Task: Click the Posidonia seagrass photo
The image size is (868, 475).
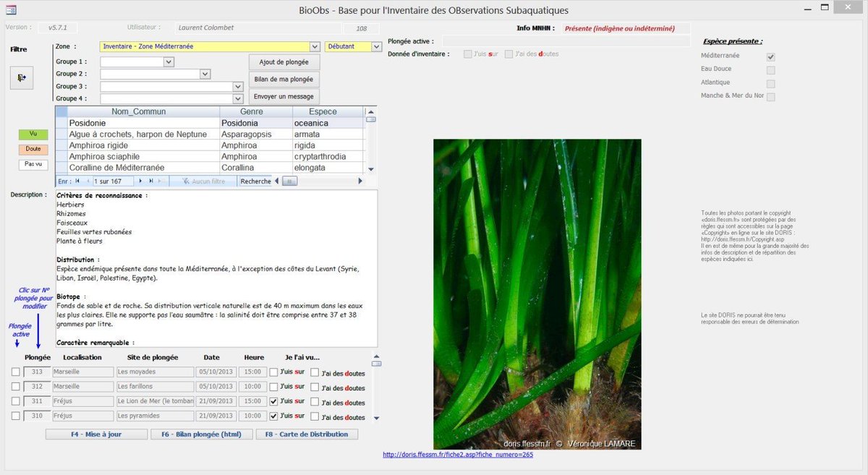Action: tap(537, 294)
